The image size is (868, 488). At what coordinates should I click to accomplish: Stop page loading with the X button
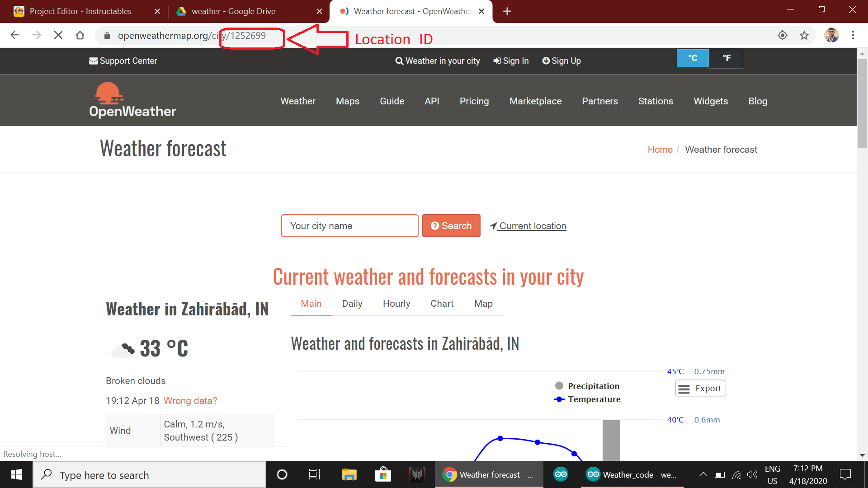58,35
